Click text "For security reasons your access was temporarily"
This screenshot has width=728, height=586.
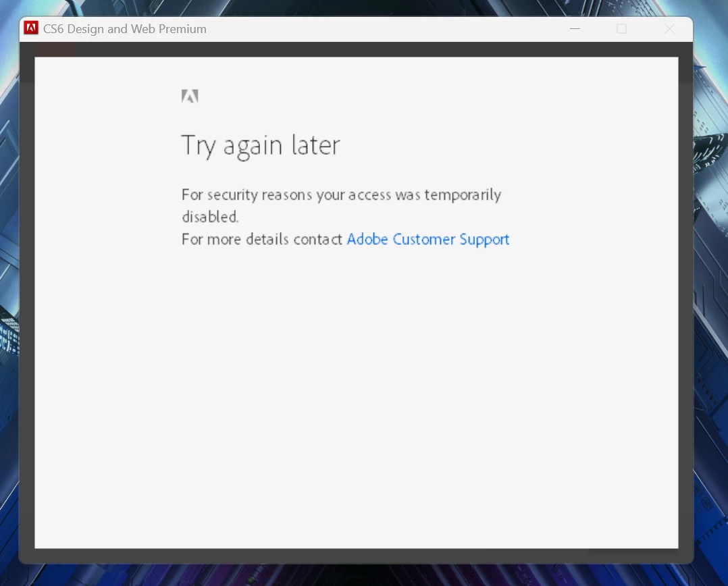[341, 195]
